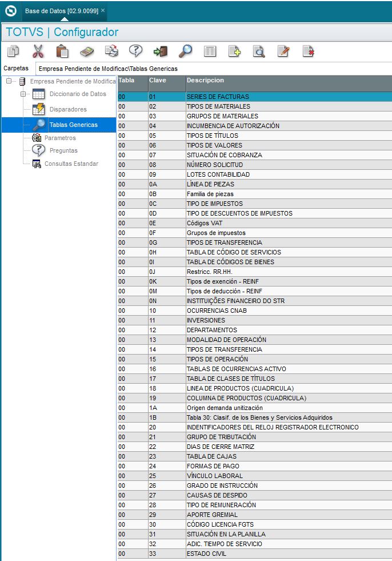
Task: Click clave cell 0A
Action: 167,184
